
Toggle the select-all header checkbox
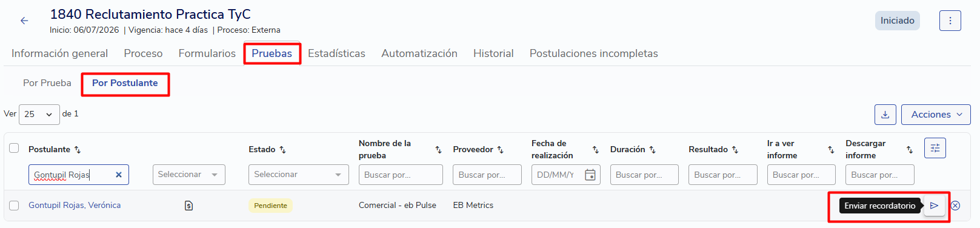click(14, 148)
